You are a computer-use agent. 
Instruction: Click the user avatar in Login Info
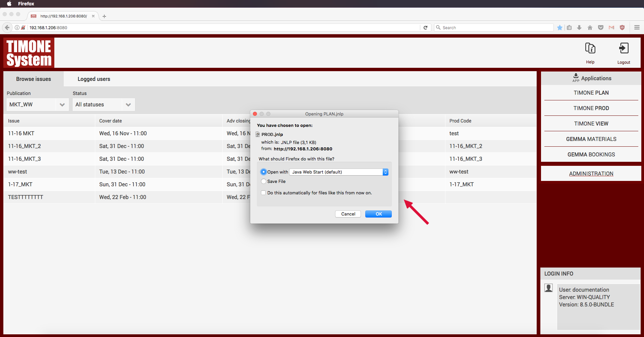(549, 288)
